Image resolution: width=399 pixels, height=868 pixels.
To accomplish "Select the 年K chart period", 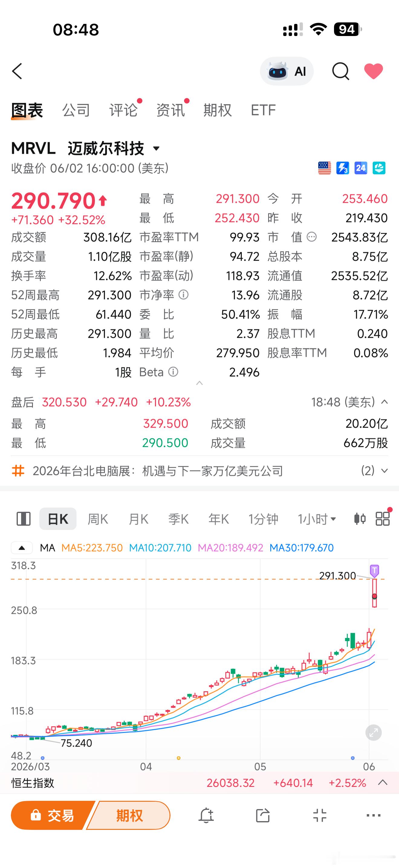I will [x=219, y=519].
